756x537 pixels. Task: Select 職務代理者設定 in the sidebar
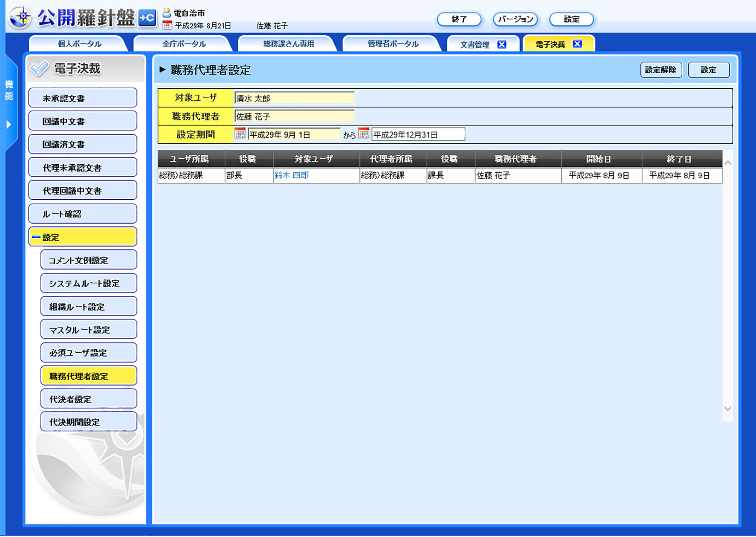(89, 376)
